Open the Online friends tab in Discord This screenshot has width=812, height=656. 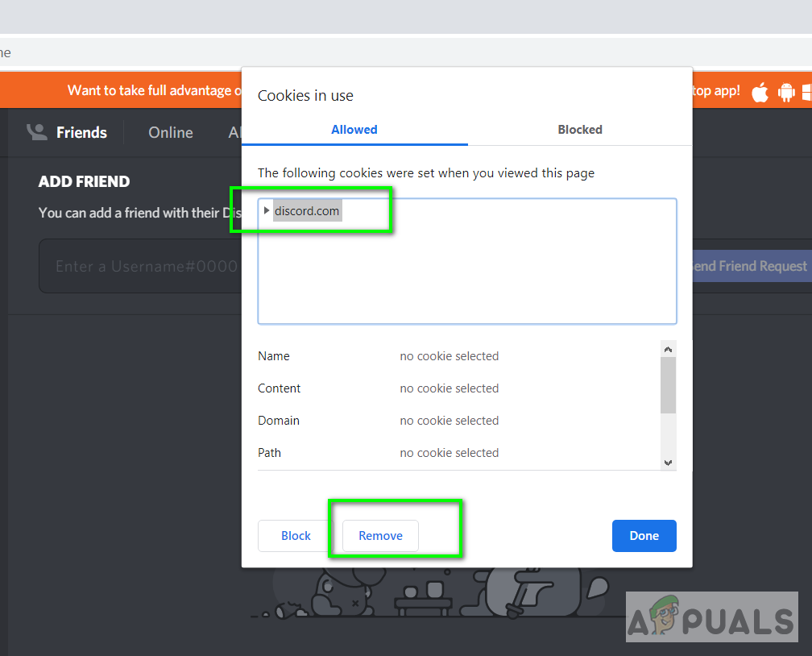pyautogui.click(x=171, y=133)
